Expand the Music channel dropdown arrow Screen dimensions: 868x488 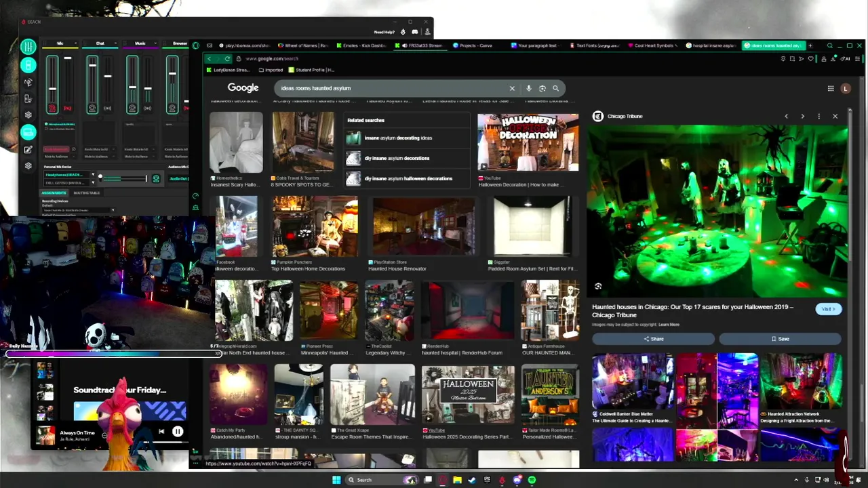(x=156, y=43)
